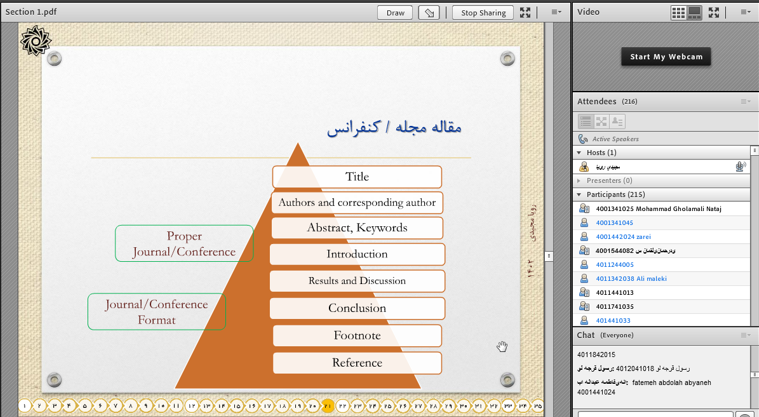
Task: Open the Attendees pod options menu
Action: click(x=745, y=102)
